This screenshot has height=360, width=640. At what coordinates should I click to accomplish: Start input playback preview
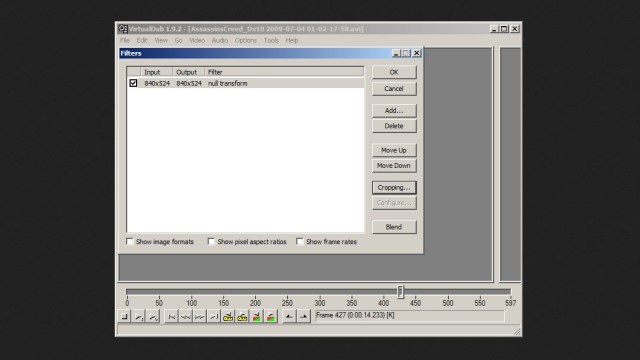point(139,317)
